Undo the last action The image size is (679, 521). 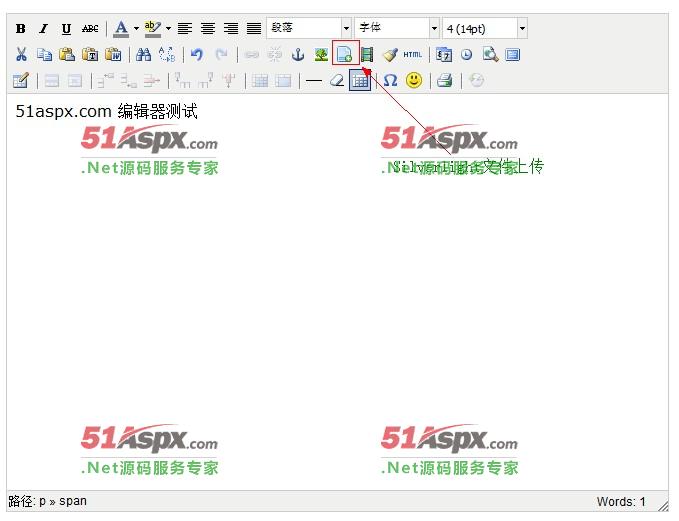197,55
